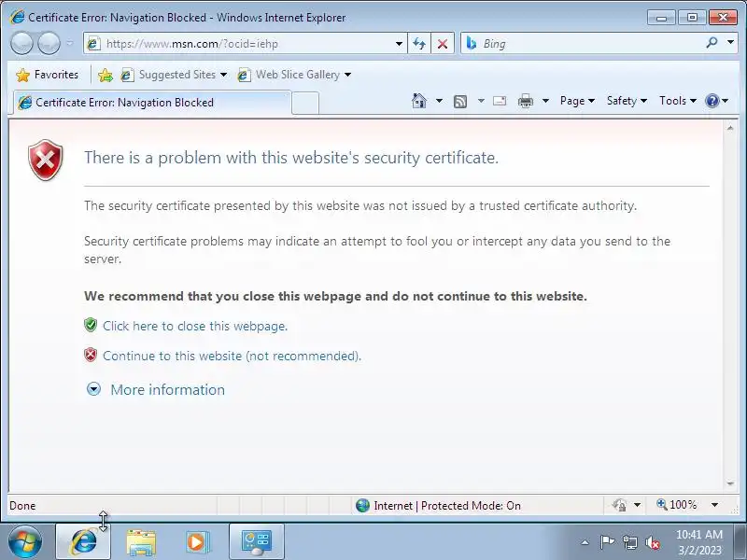Open Windows Media Player from taskbar
The height and width of the screenshot is (560, 747).
[197, 542]
